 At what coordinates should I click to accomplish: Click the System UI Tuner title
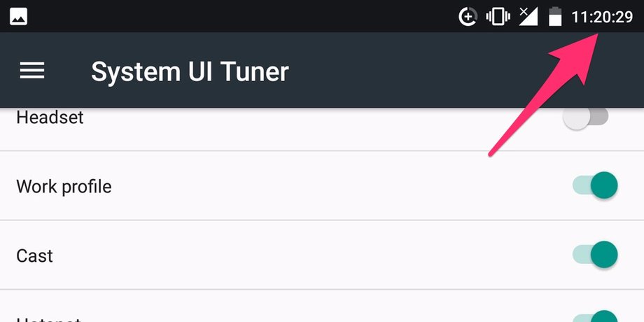pyautogui.click(x=190, y=71)
